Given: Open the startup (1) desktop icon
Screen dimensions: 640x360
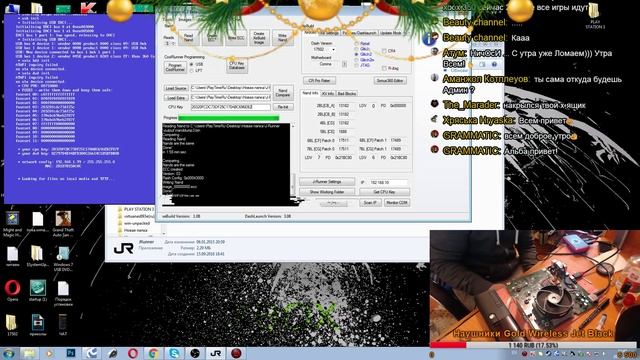Looking at the screenshot, I should (38, 291).
